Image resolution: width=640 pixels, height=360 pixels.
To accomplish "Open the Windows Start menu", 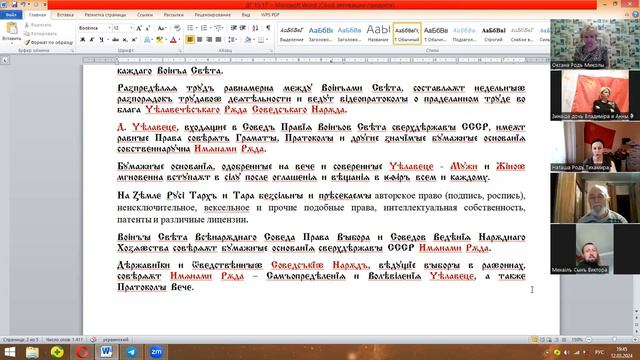I will (9, 352).
